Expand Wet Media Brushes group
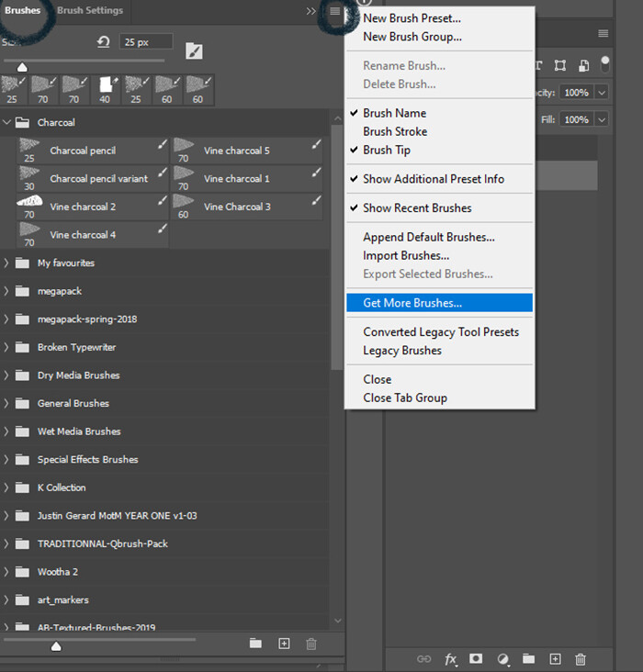The height and width of the screenshot is (672, 643). click(x=6, y=431)
